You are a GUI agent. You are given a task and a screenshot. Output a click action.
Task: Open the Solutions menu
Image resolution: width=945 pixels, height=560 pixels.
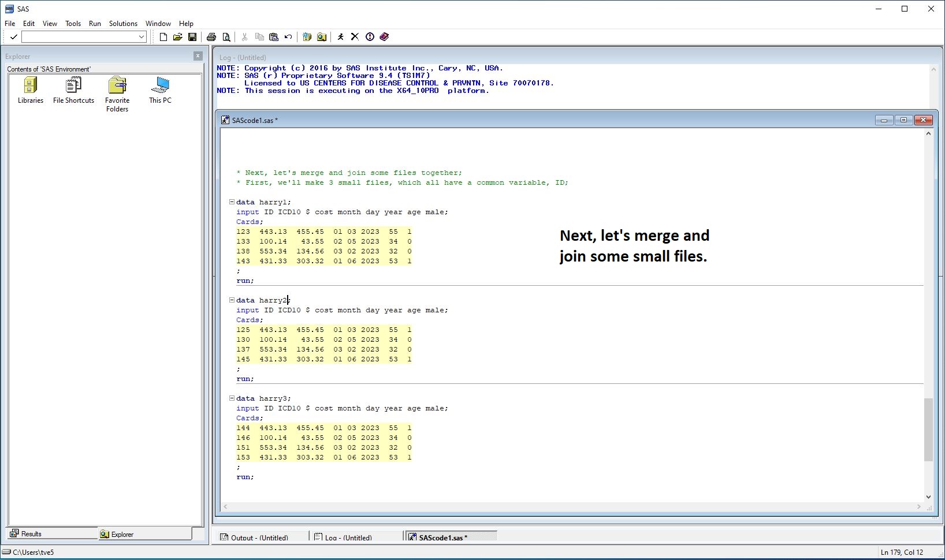123,24
